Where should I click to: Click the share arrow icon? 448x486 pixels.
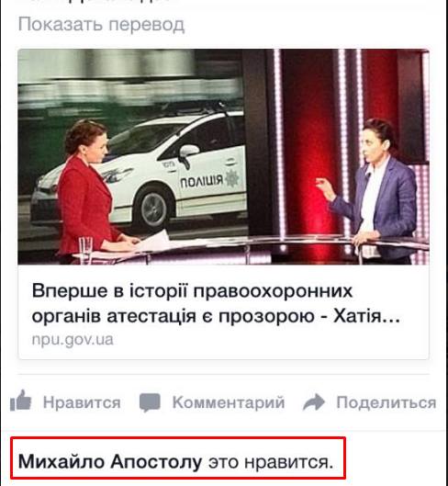(x=314, y=402)
